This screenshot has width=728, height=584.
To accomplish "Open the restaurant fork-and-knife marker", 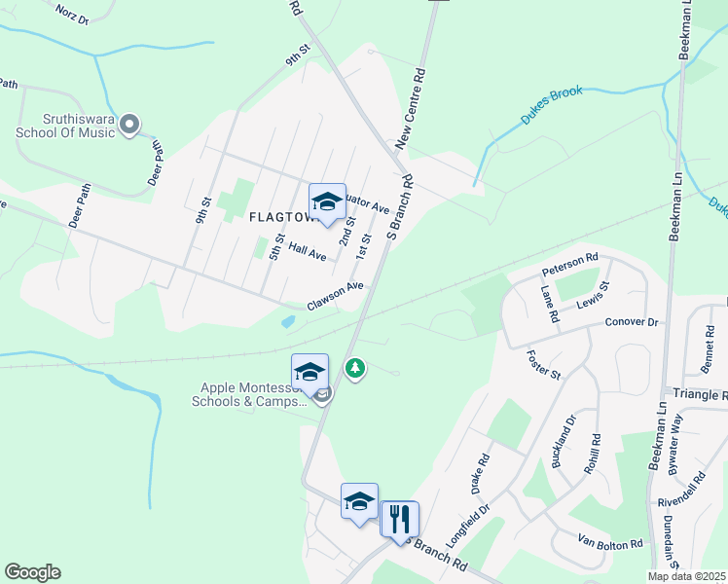I will (400, 522).
